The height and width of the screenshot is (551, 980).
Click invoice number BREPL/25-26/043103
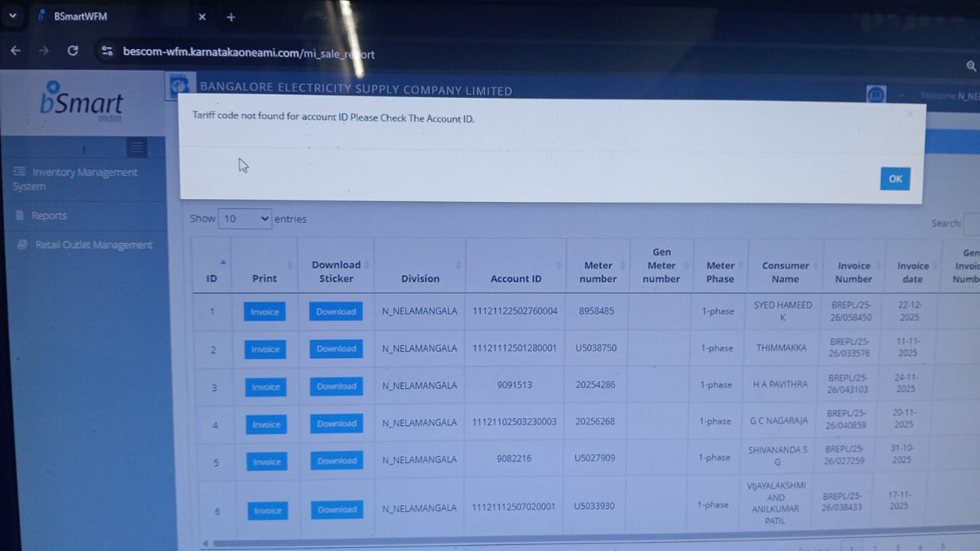pyautogui.click(x=848, y=383)
